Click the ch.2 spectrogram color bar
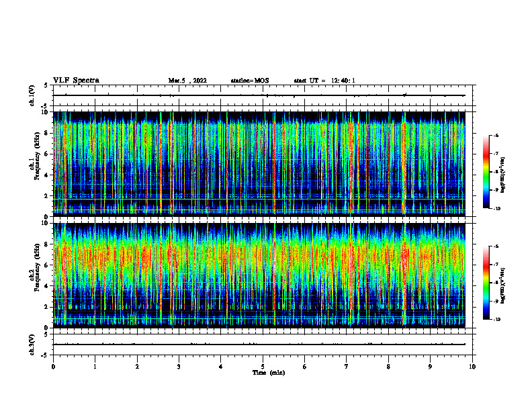 click(x=486, y=283)
